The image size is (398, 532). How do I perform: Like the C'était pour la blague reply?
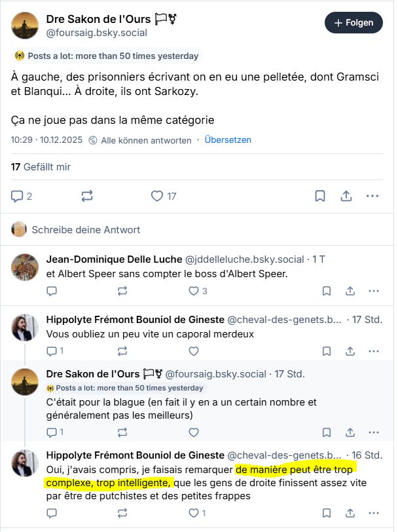[194, 432]
